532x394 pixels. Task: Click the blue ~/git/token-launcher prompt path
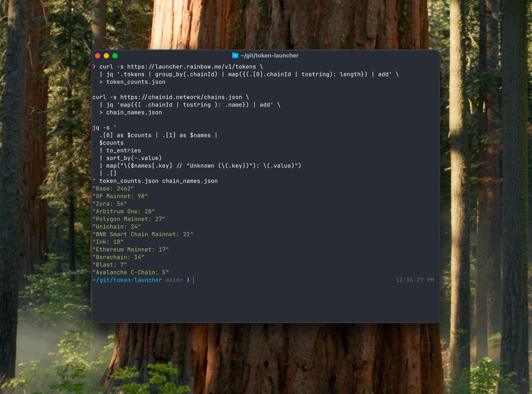click(127, 280)
